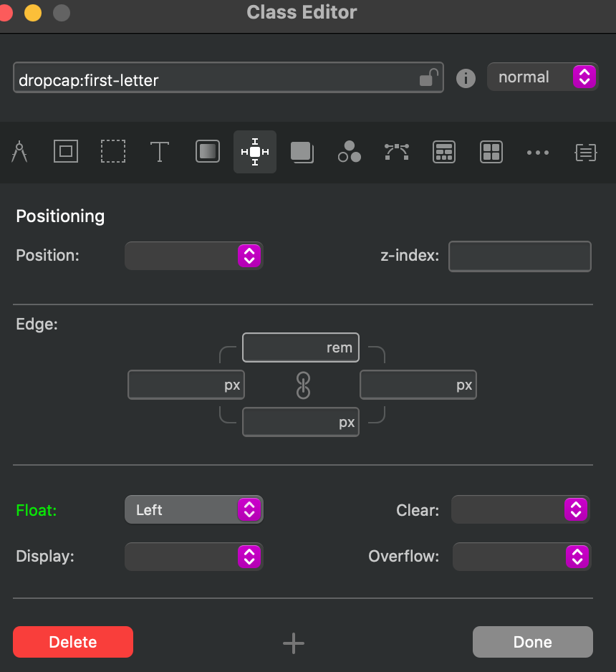Click the info icon beside class name
The image size is (616, 672).
[x=466, y=78]
